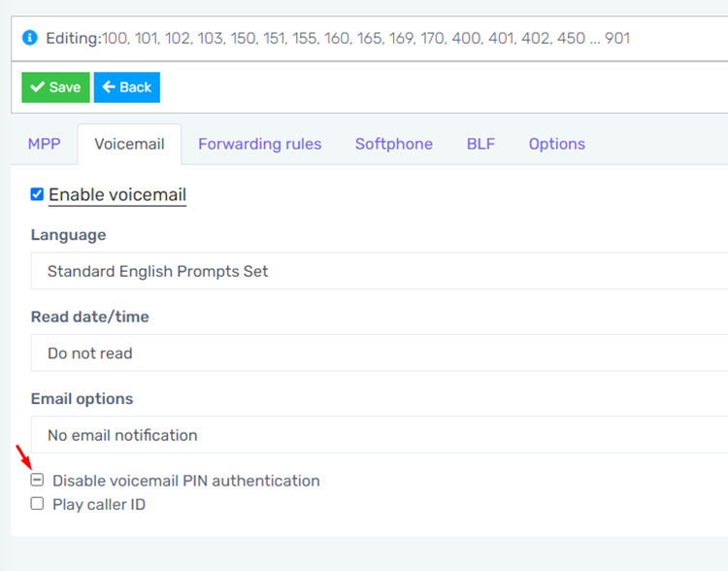
Task: Save the extension changes
Action: pos(55,87)
